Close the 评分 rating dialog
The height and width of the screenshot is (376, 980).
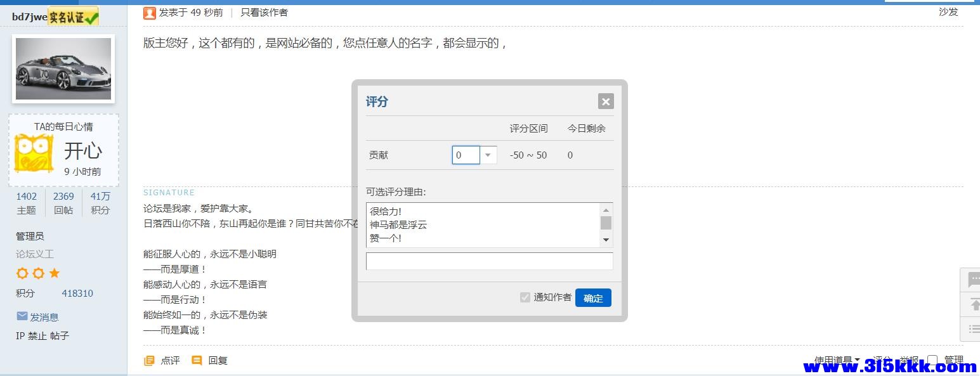pyautogui.click(x=606, y=101)
